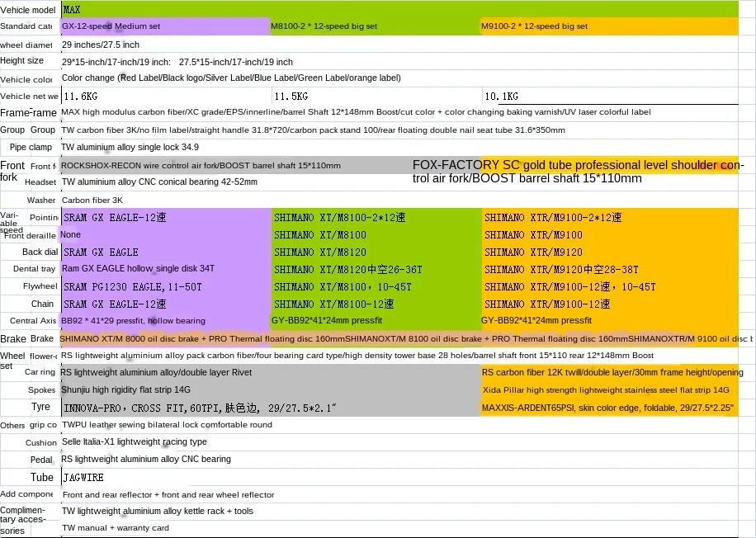Select the 10.1KG weight cell
Image resolution: width=756 pixels, height=538 pixels.
click(x=611, y=96)
